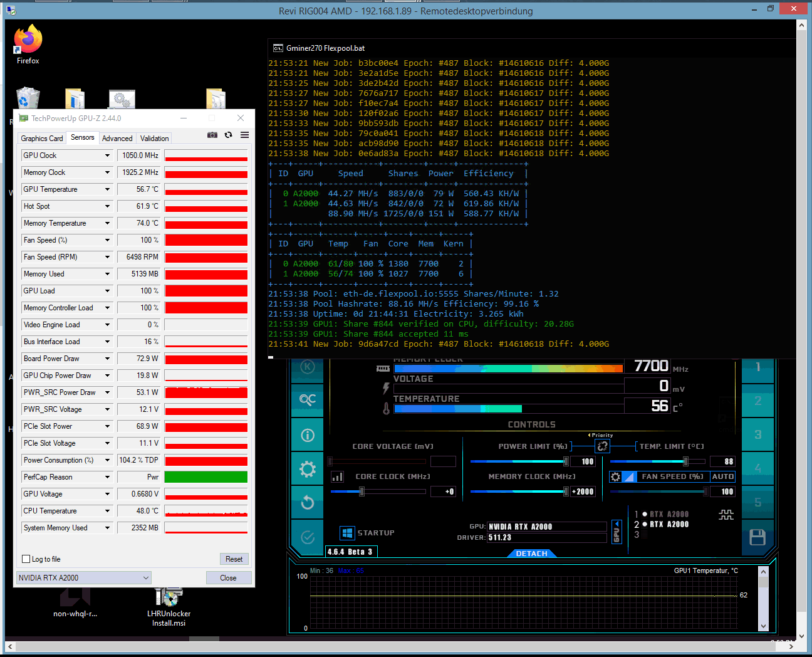Toggle Log to file checkbox
This screenshot has width=812, height=657.
point(26,559)
